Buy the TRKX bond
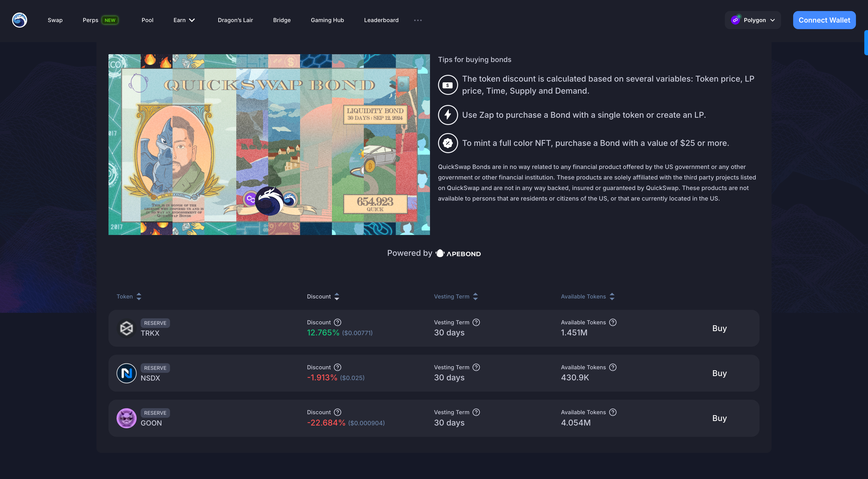 pos(719,328)
